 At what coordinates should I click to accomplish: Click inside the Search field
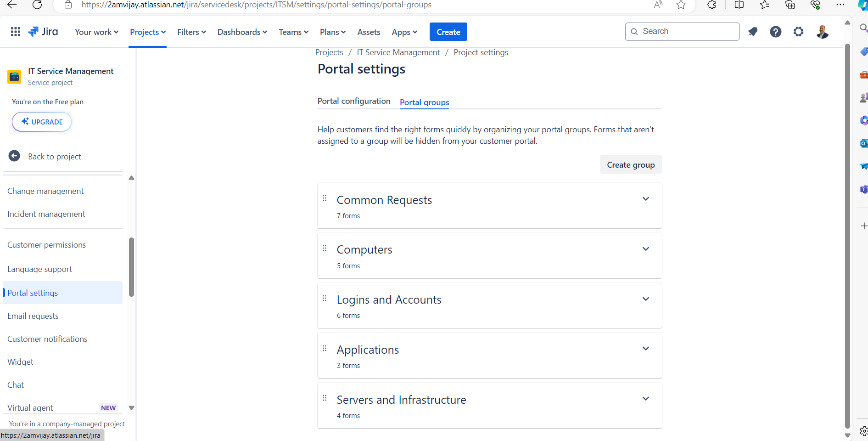682,31
